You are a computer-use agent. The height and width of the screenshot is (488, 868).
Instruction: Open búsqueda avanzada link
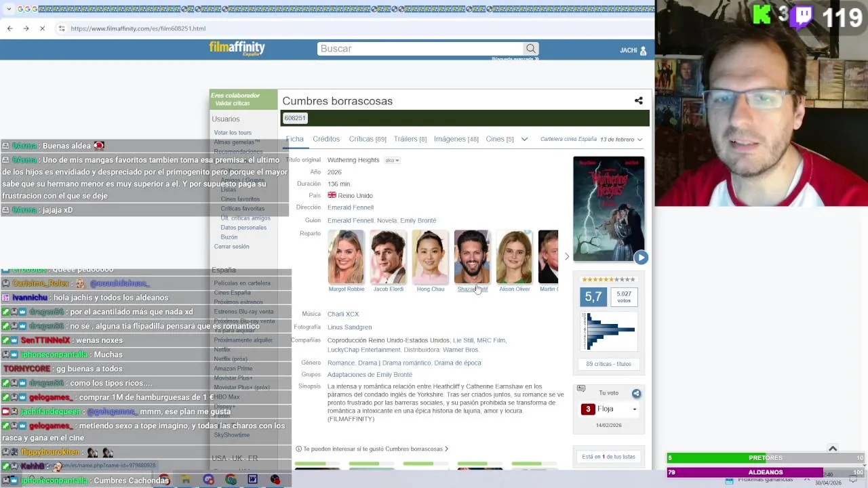(x=515, y=59)
